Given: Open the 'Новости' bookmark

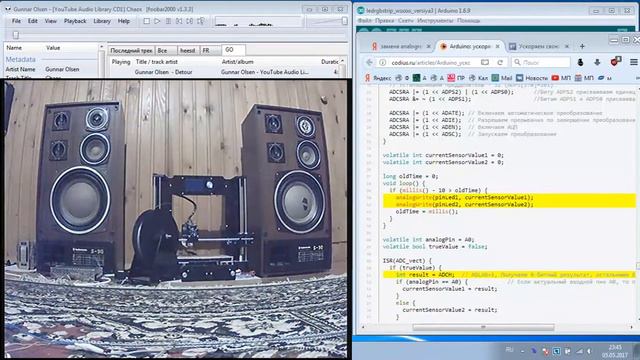Looking at the screenshot, I should pyautogui.click(x=532, y=78).
